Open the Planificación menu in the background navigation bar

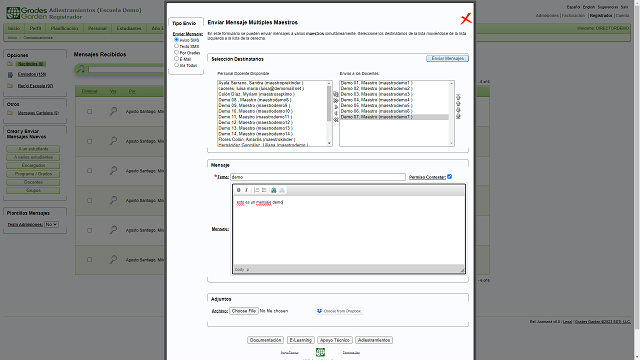click(64, 29)
